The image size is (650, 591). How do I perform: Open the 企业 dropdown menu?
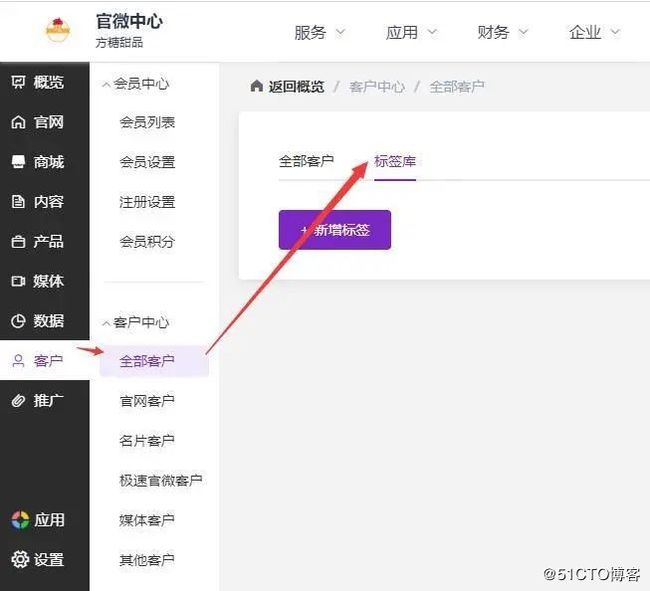click(594, 32)
